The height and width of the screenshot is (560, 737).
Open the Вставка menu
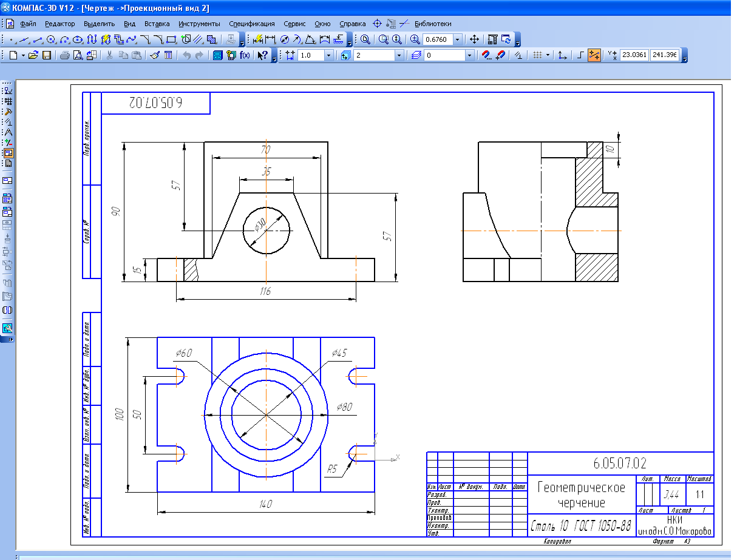coord(157,24)
